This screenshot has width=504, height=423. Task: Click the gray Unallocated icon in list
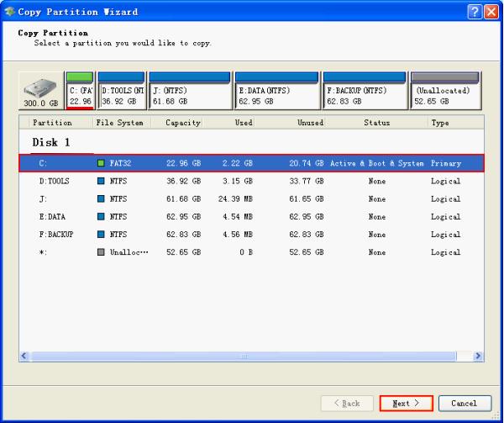(101, 252)
